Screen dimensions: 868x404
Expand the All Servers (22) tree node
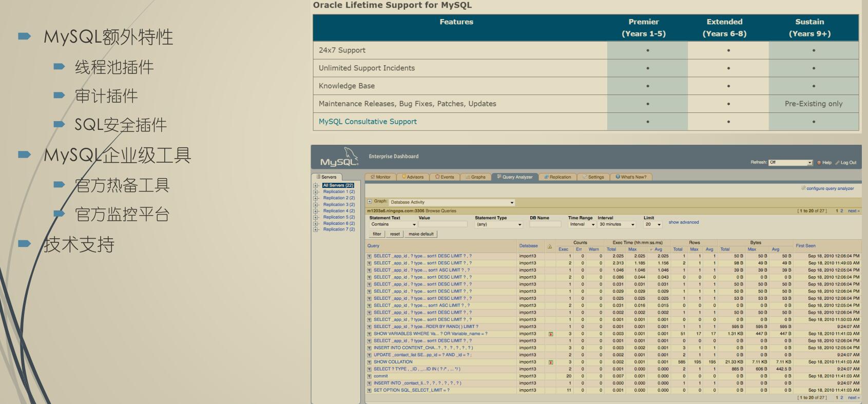pos(316,185)
